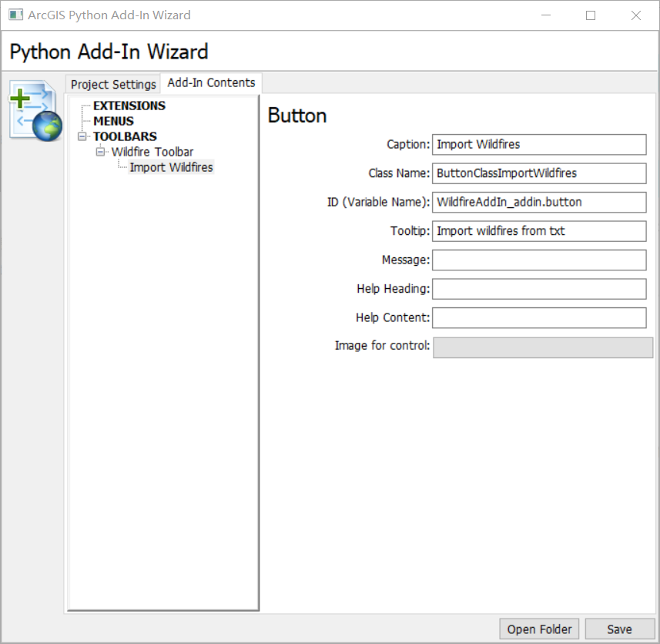Click into the Caption text field

pos(538,144)
